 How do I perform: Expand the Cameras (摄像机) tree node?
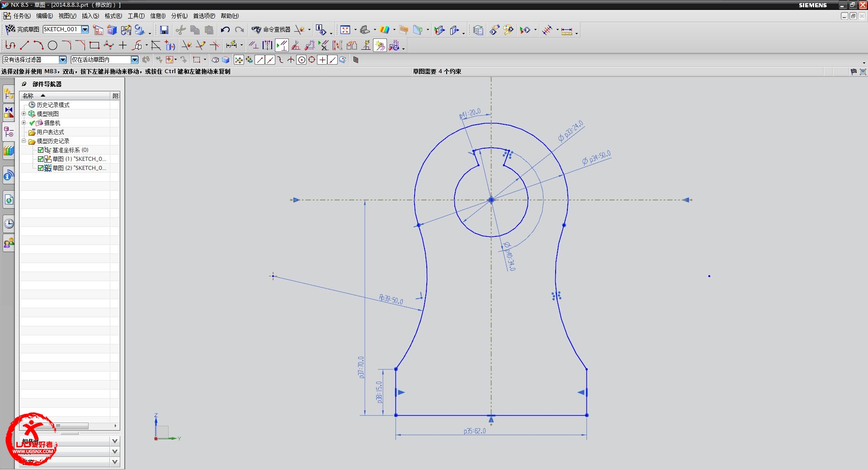[x=24, y=123]
